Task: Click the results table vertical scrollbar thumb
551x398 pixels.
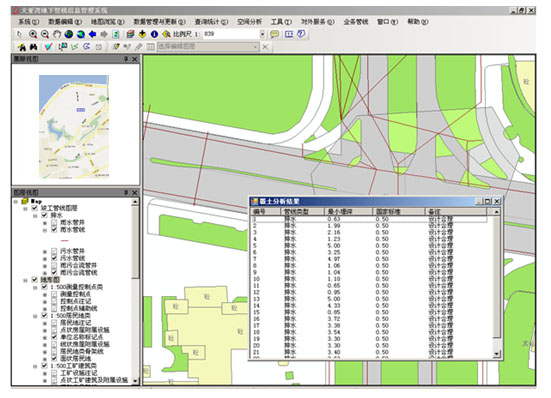Action: tap(496, 278)
